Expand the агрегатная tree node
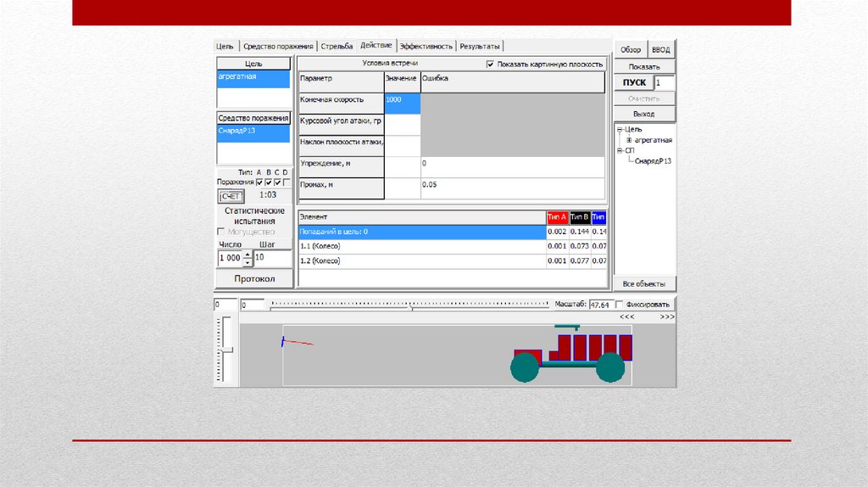 629,140
